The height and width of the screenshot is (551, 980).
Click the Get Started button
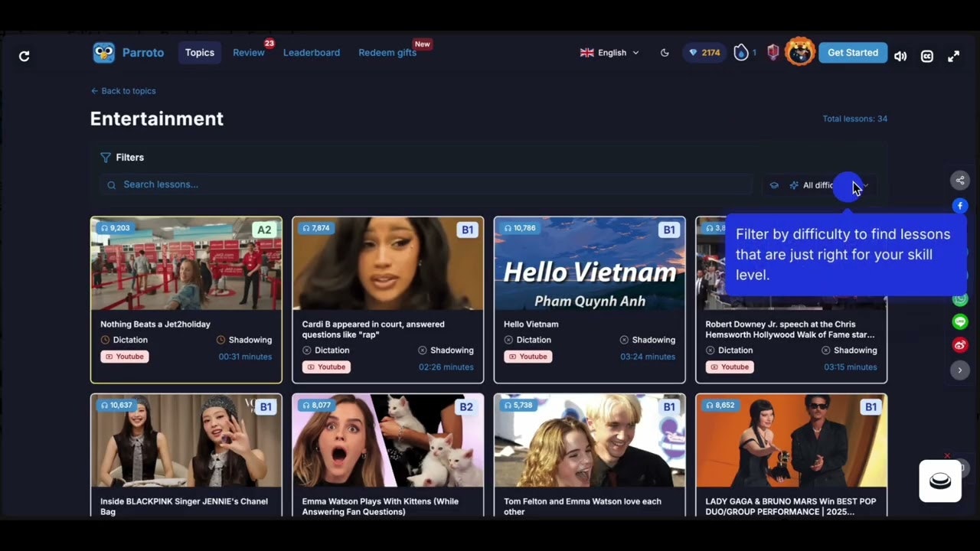click(x=853, y=53)
